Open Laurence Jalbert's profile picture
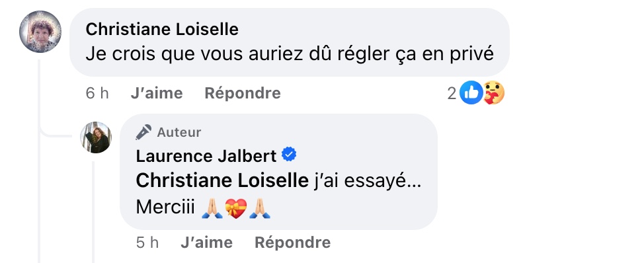 coord(96,137)
